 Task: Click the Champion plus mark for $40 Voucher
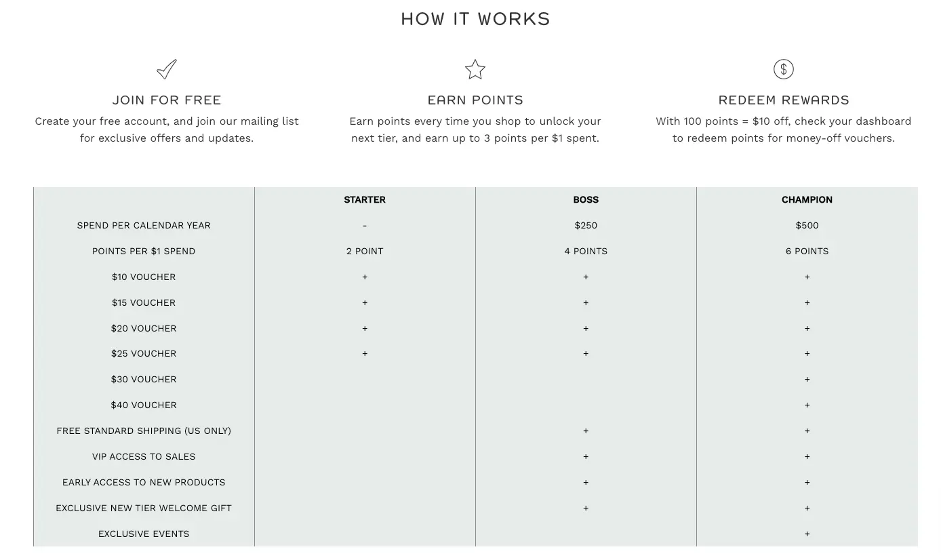[807, 405]
